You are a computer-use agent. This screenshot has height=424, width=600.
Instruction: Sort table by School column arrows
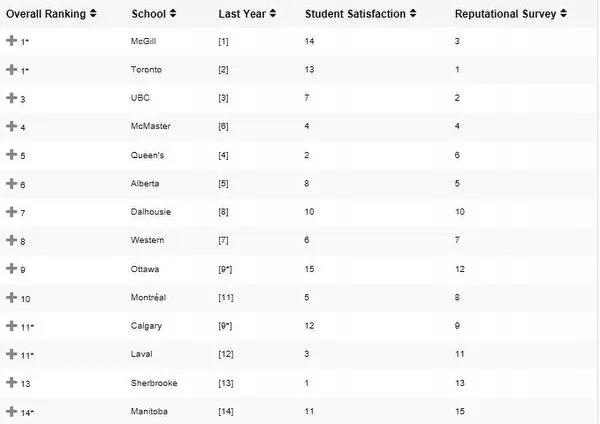point(173,13)
